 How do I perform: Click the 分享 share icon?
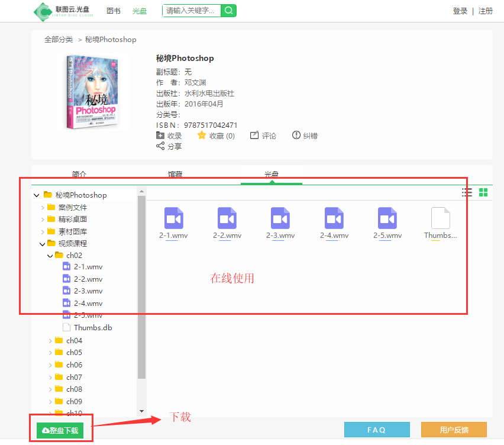pyautogui.click(x=160, y=146)
